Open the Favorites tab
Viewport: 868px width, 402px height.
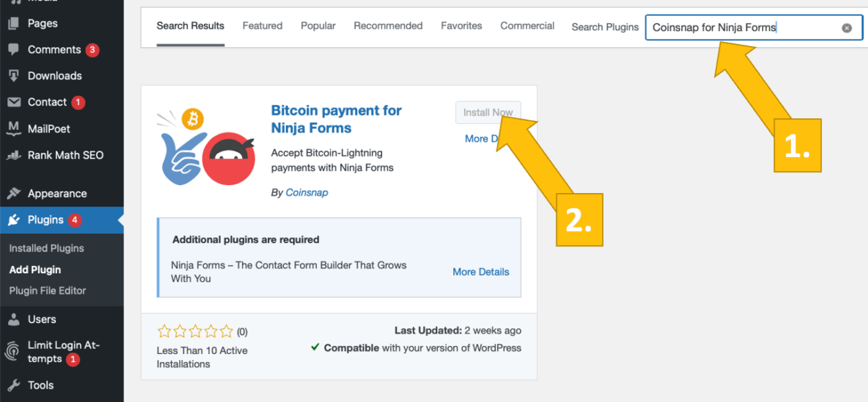[461, 26]
